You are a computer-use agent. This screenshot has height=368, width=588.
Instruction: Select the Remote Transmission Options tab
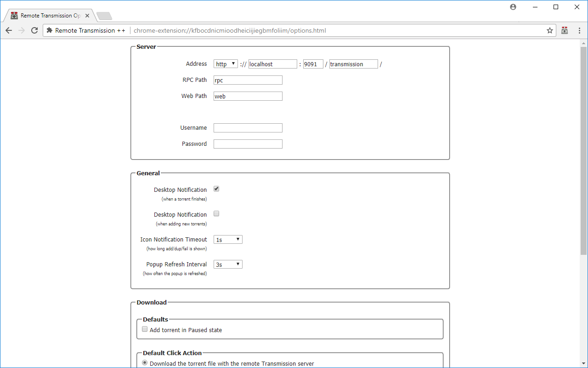tap(50, 16)
